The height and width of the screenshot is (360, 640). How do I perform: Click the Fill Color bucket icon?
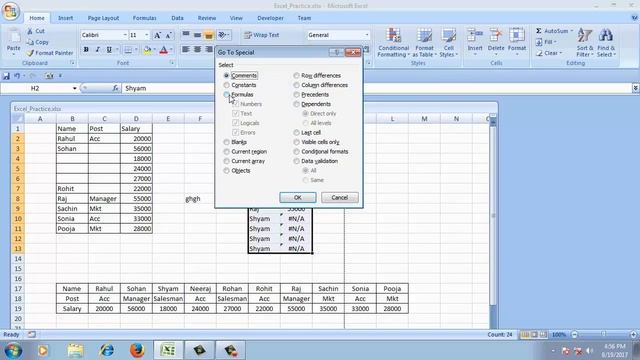coord(148,50)
